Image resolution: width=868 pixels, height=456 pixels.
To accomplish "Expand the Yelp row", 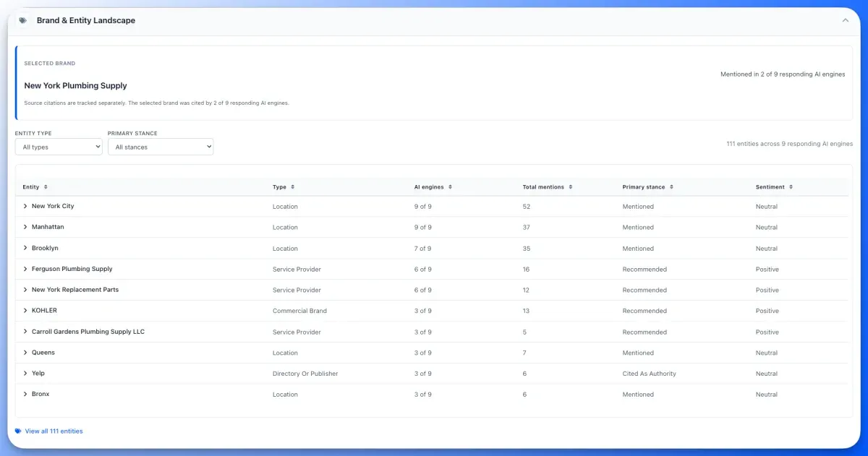I will [25, 374].
